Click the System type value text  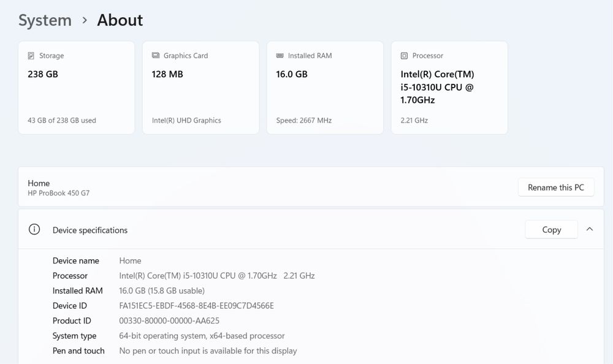coord(202,336)
